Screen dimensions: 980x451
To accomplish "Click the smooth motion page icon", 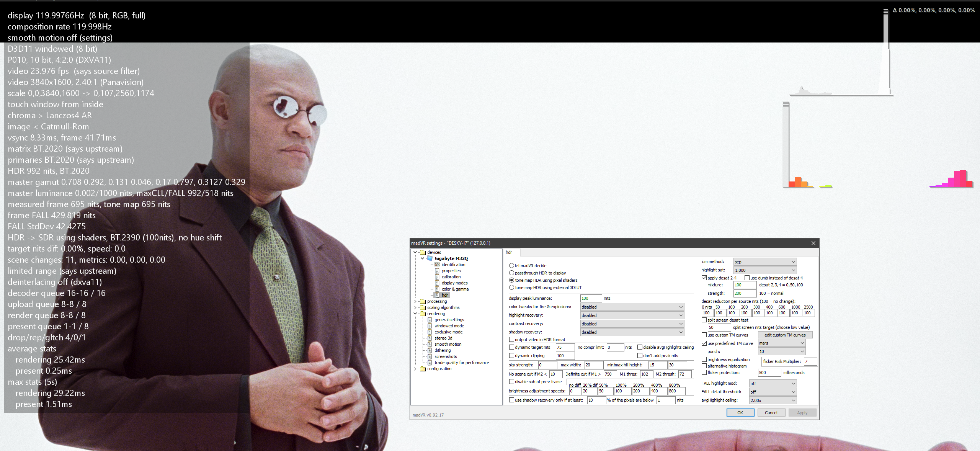I will pos(430,344).
